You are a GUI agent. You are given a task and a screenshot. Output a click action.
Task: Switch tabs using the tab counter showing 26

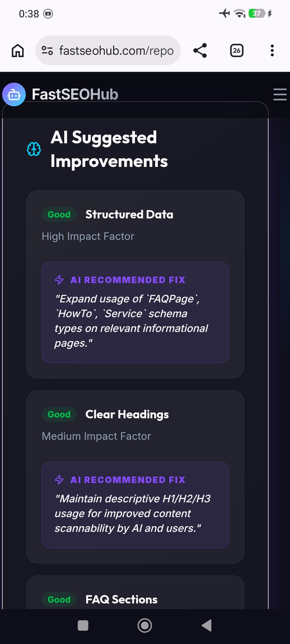click(x=236, y=50)
